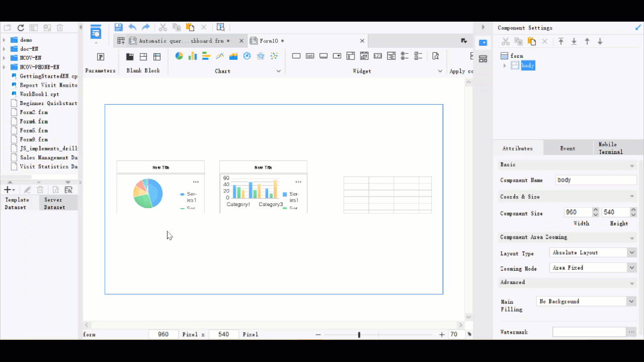Screen dimensions: 644x362
Task: Click the Component Name input field
Action: click(596, 180)
